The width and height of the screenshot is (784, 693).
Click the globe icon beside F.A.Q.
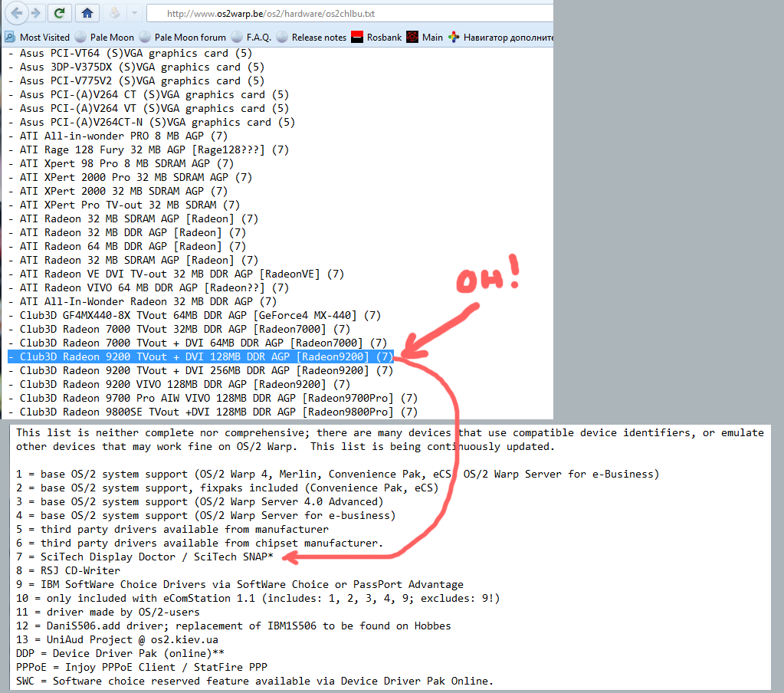pos(237,37)
